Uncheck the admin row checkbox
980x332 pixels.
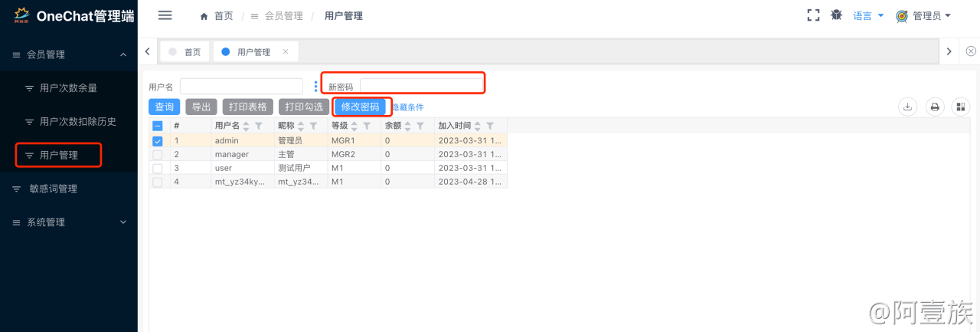pyautogui.click(x=158, y=141)
